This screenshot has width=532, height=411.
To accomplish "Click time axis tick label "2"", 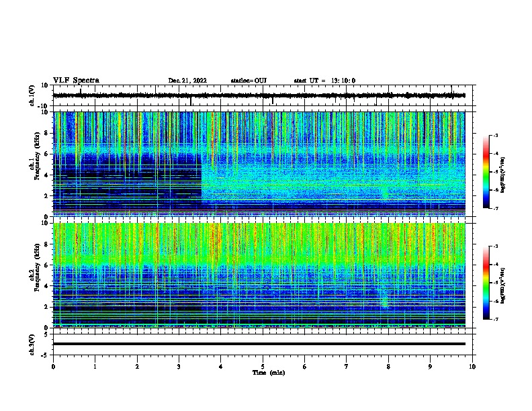I will (x=137, y=367).
